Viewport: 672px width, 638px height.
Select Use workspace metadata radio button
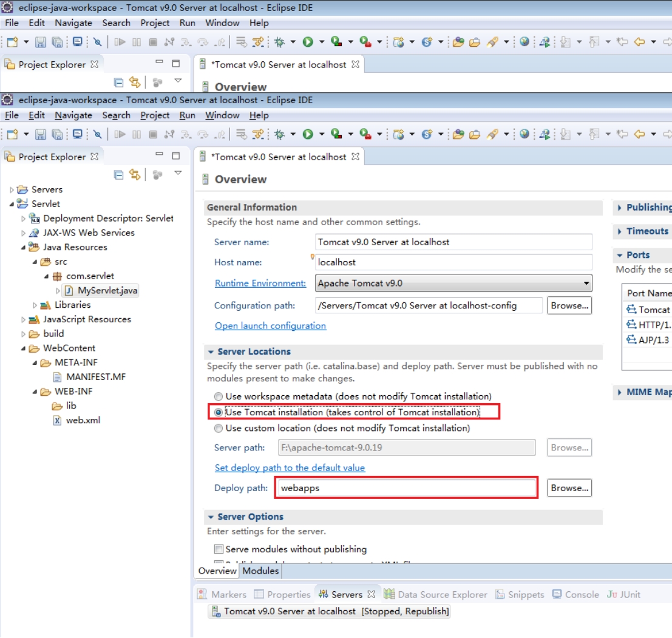pyautogui.click(x=219, y=396)
